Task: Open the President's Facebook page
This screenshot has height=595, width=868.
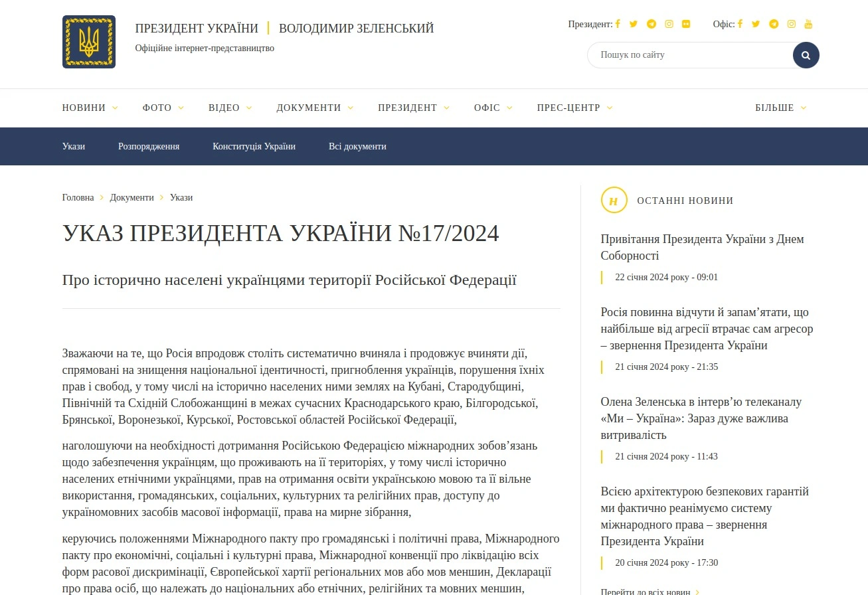Action: [x=618, y=24]
